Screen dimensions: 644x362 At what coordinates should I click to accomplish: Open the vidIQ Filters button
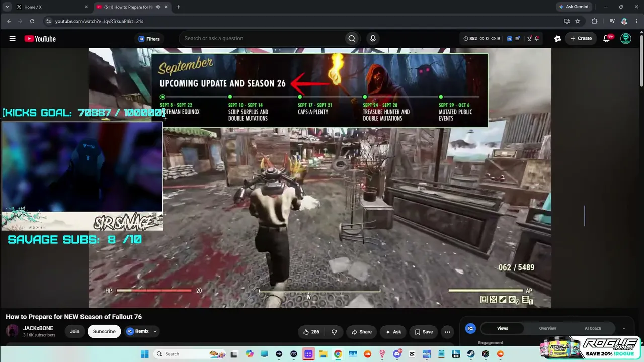click(149, 39)
